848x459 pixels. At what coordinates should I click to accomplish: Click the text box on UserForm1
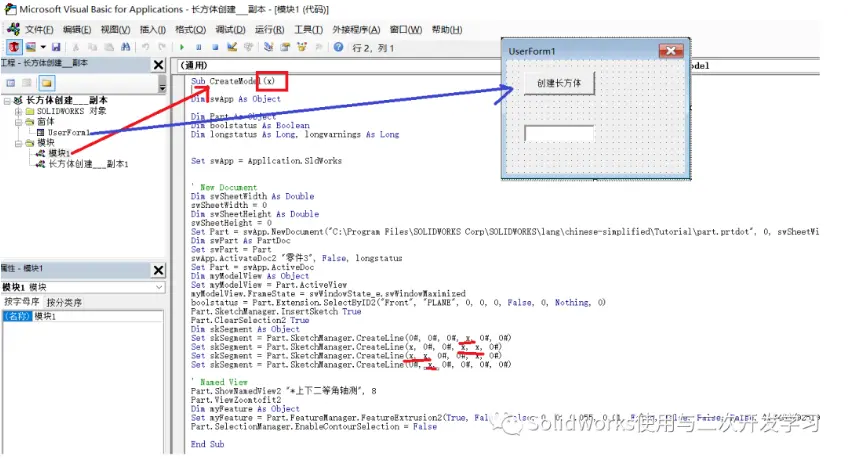(559, 133)
